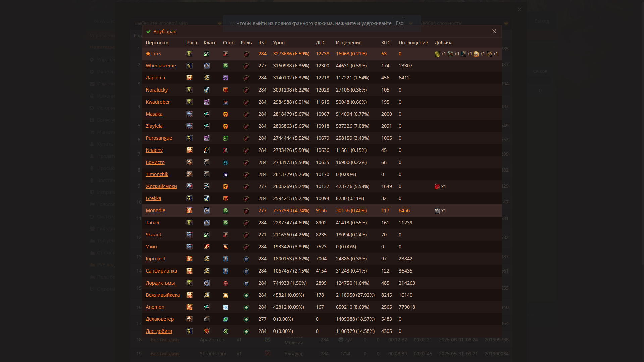
Task: Open character link Purosangue
Action: (x=159, y=138)
